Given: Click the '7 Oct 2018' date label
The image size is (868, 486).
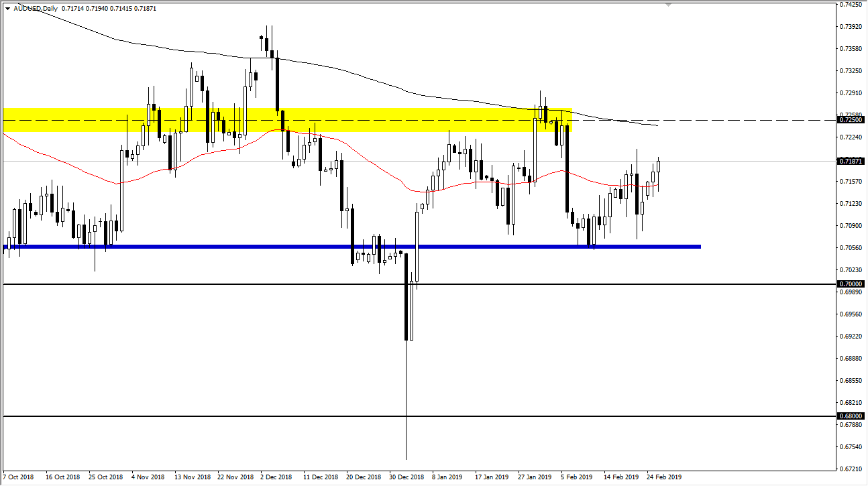Looking at the screenshot, I should 19,477.
